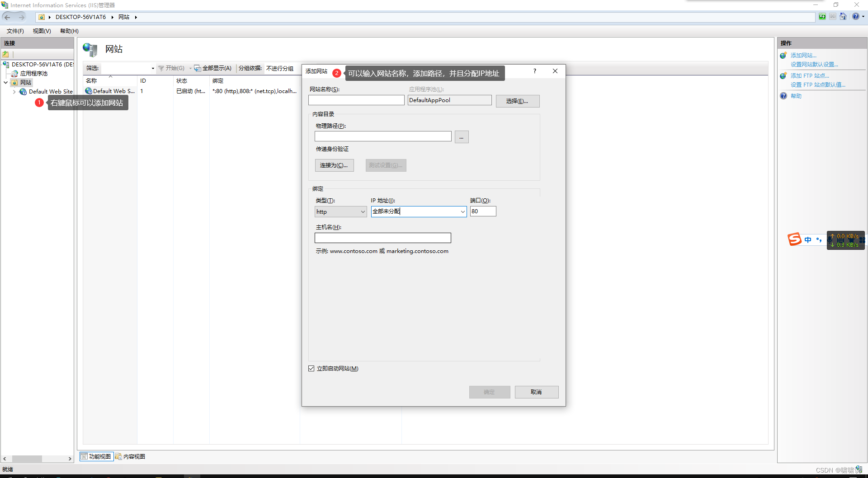Click the Sogou input method S icon
868x478 pixels.
[794, 239]
